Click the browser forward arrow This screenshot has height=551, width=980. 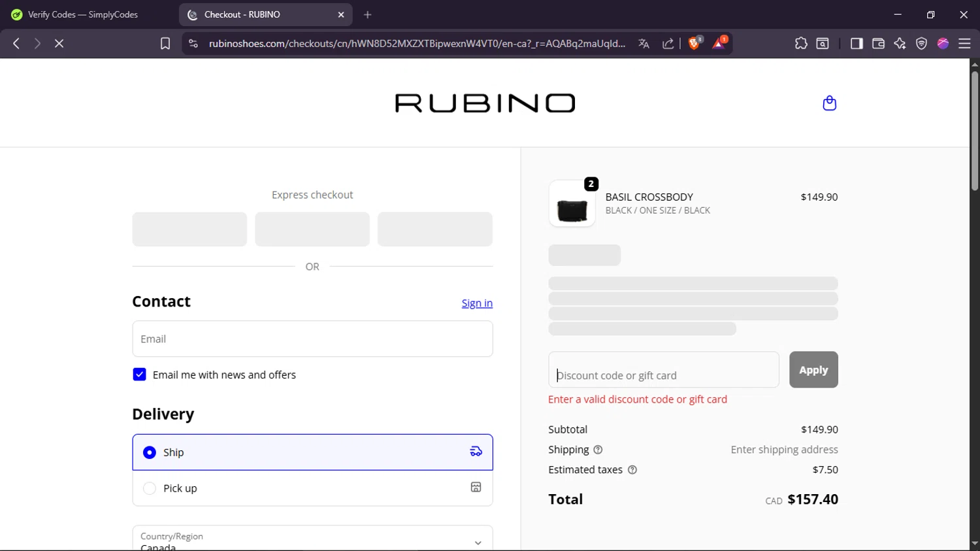tap(37, 43)
